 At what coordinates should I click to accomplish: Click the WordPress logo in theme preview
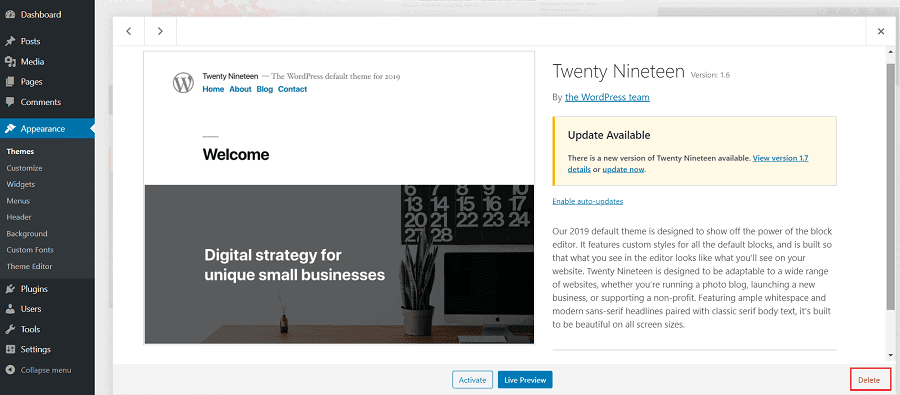coord(184,83)
